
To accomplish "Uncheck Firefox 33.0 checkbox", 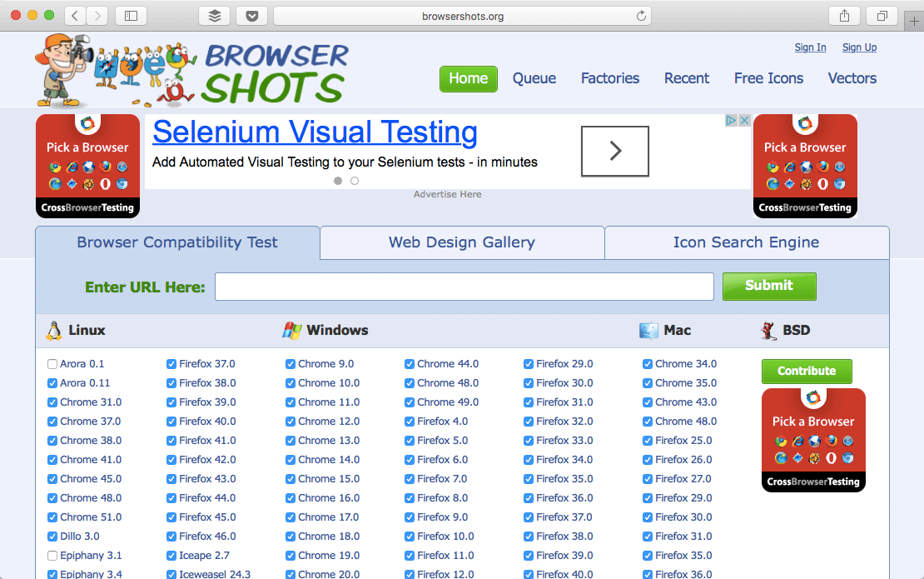I will pyautogui.click(x=529, y=441).
